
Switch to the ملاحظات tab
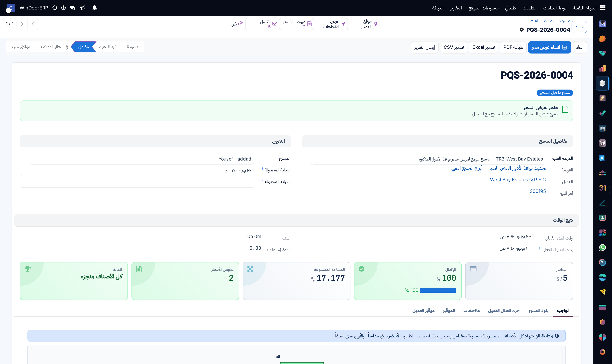point(471,310)
